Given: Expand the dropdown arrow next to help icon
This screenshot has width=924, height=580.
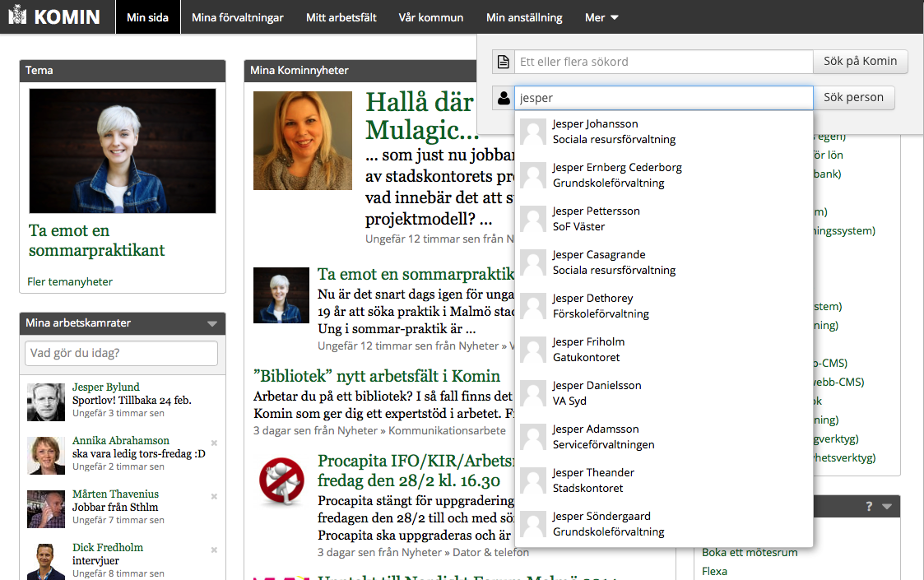Looking at the screenshot, I should click(x=886, y=507).
